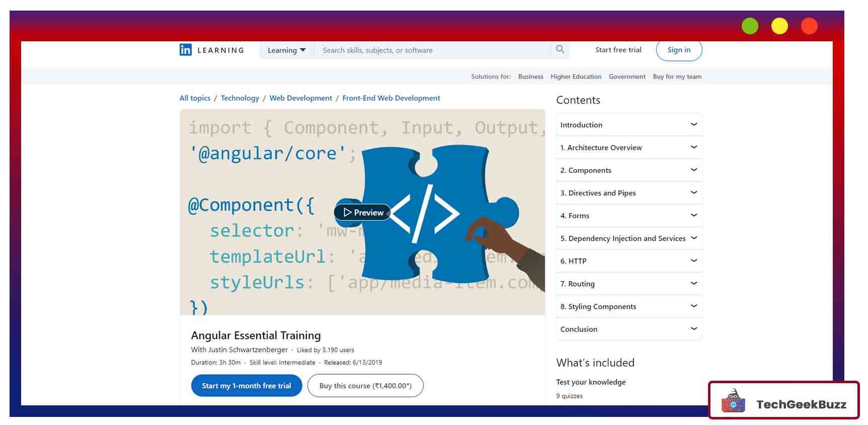
Task: Expand the Dependency Injection and Services chapter
Action: click(628, 238)
